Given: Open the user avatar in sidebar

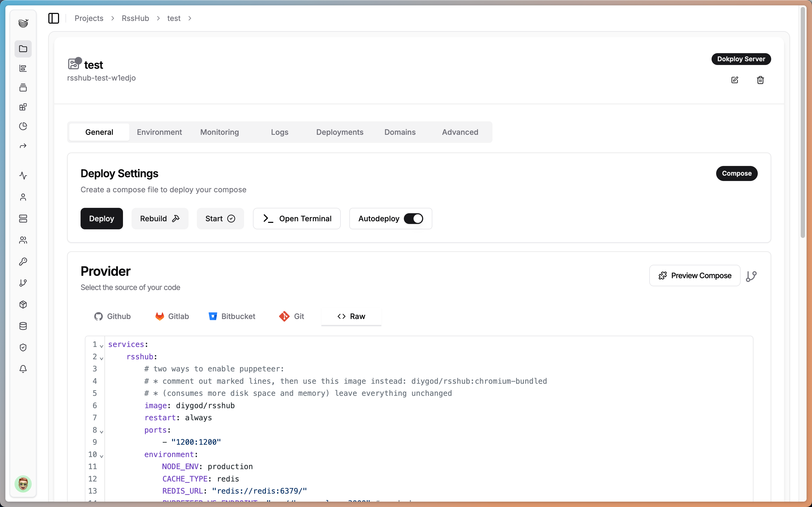Looking at the screenshot, I should pyautogui.click(x=23, y=484).
